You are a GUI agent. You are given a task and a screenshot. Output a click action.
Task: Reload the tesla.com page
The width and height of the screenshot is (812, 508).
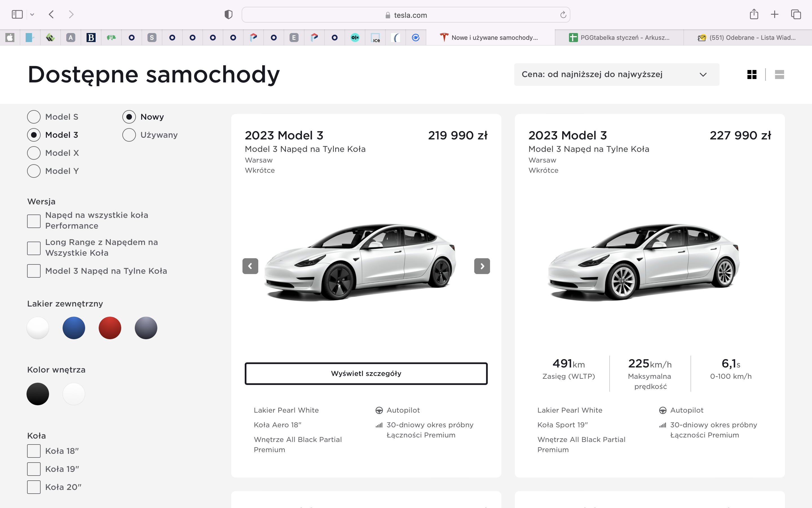tap(563, 15)
